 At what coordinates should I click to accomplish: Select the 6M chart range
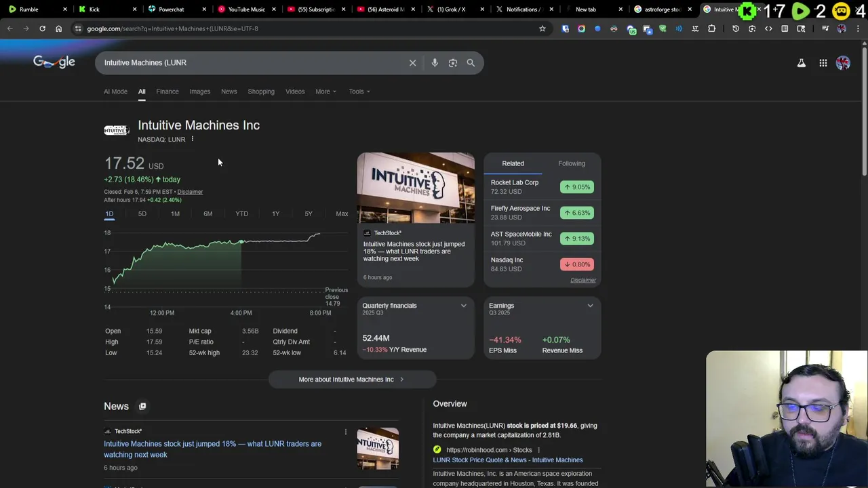pyautogui.click(x=208, y=213)
